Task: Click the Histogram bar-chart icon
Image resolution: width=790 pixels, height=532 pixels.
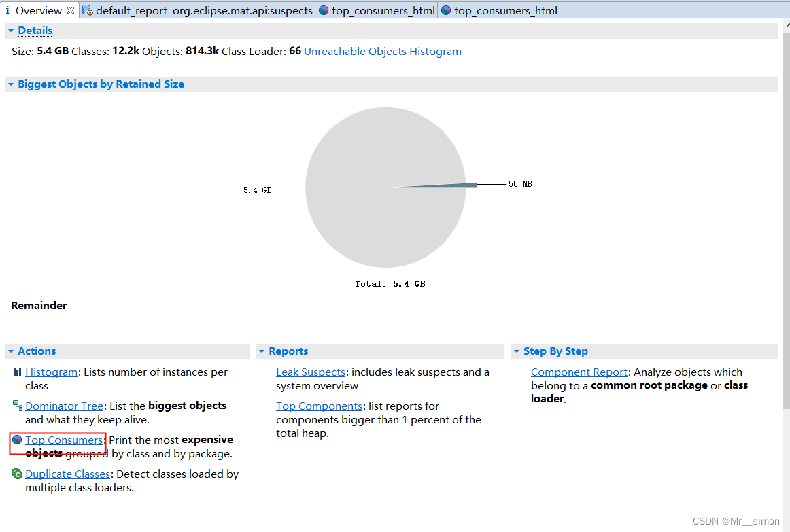Action: tap(17, 372)
